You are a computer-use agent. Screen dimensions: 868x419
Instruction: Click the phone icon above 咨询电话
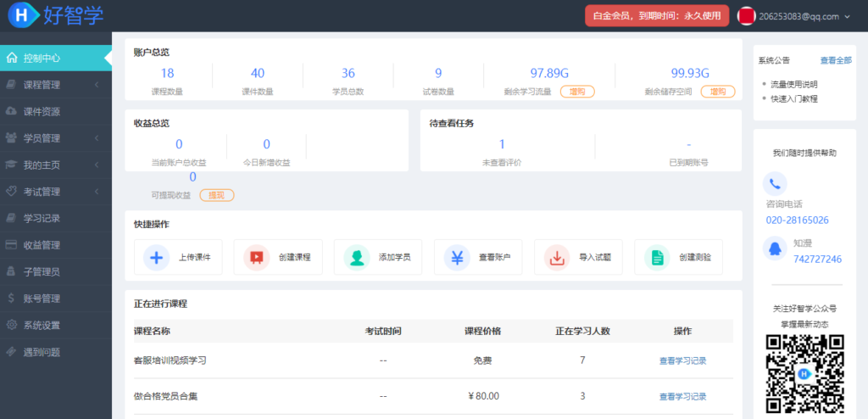pos(775,183)
